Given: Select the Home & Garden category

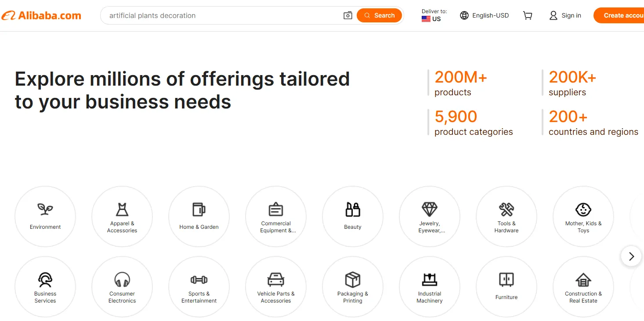Looking at the screenshot, I should coord(199,216).
